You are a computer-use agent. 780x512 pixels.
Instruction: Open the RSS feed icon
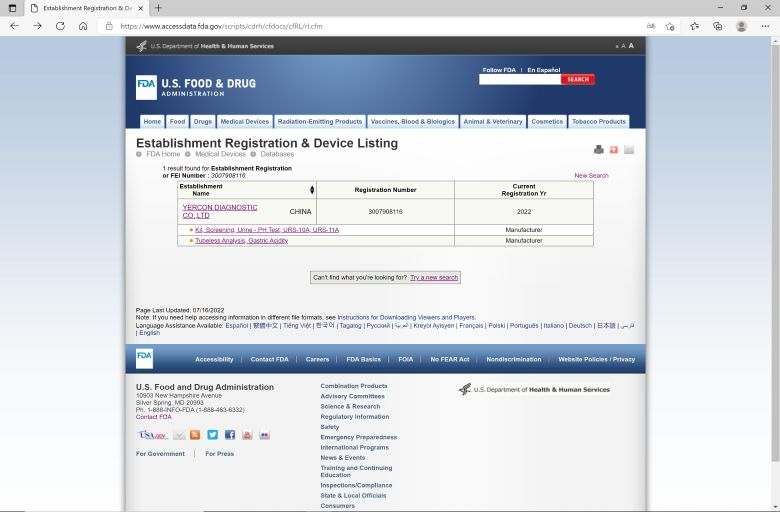195,435
